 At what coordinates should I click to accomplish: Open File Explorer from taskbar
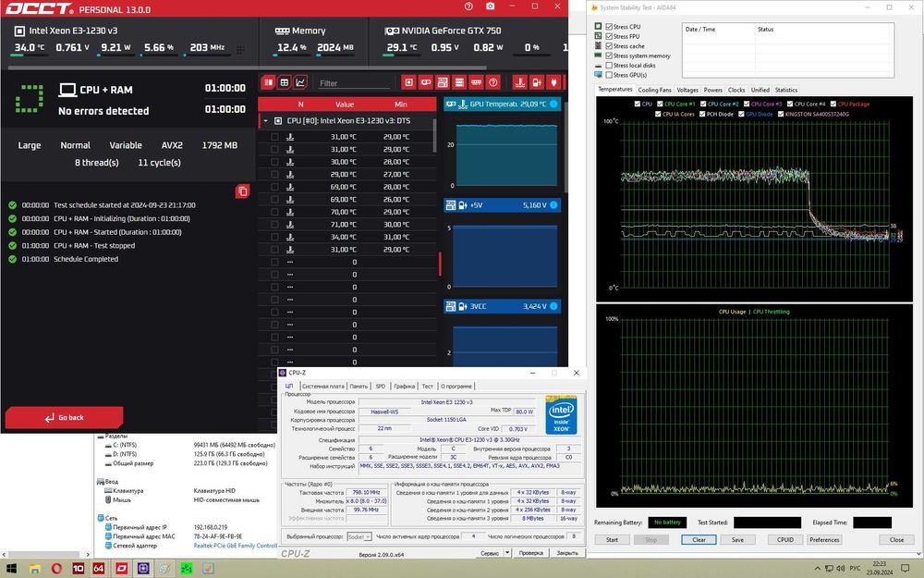pyautogui.click(x=35, y=569)
